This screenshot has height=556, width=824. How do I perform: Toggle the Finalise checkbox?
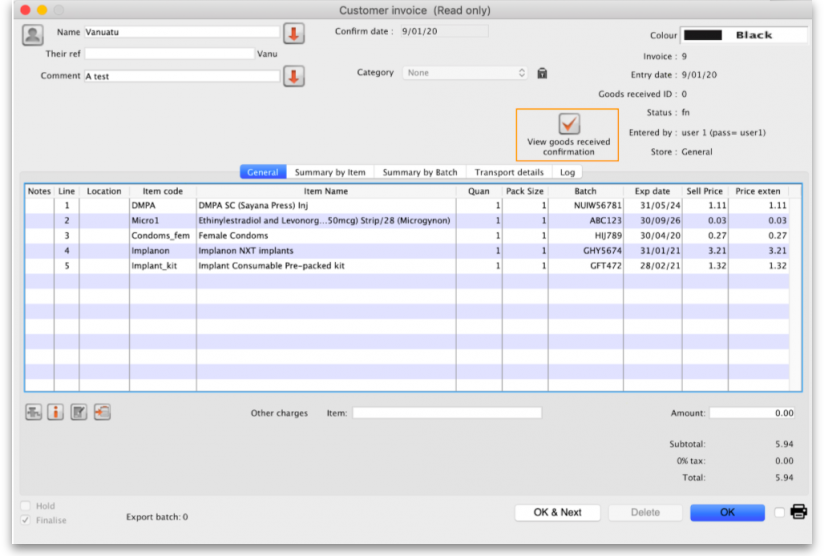26,520
